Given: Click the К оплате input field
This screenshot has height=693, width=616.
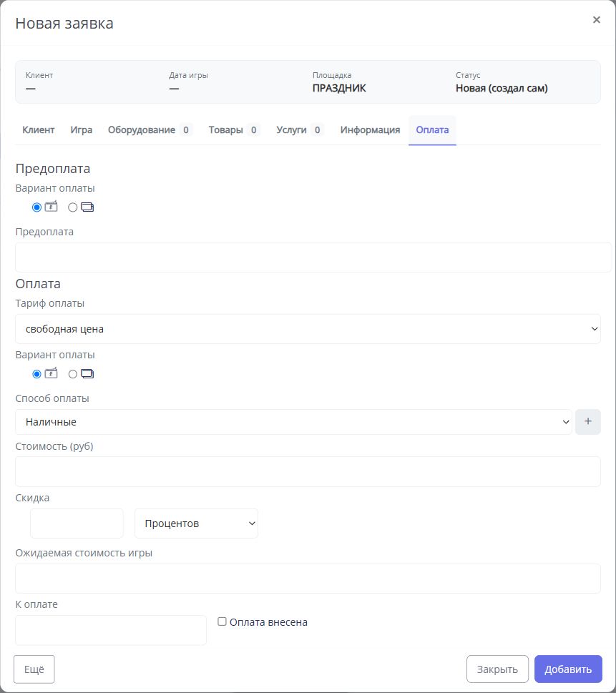Looking at the screenshot, I should (111, 630).
